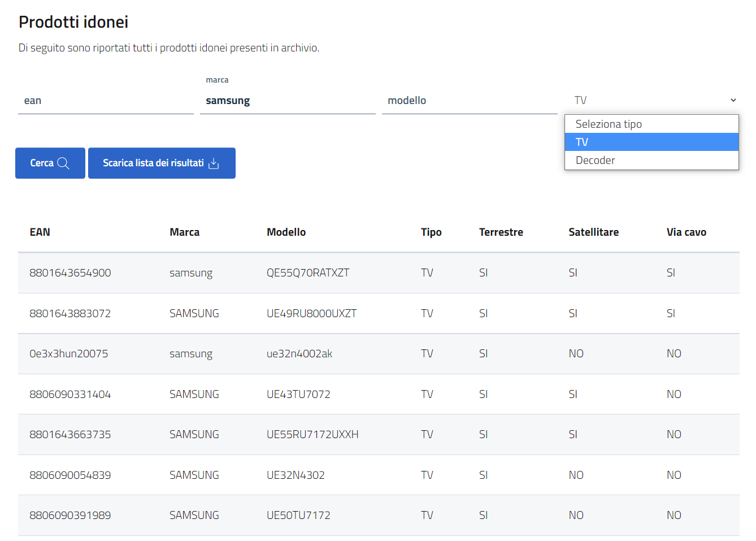The width and height of the screenshot is (756, 541).
Task: Click the Satellitare column header
Action: coord(593,232)
